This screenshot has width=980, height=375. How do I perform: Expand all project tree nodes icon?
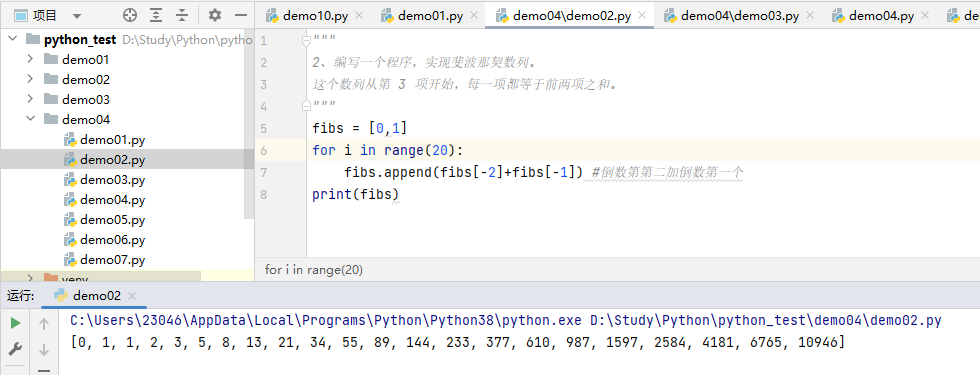coord(156,15)
